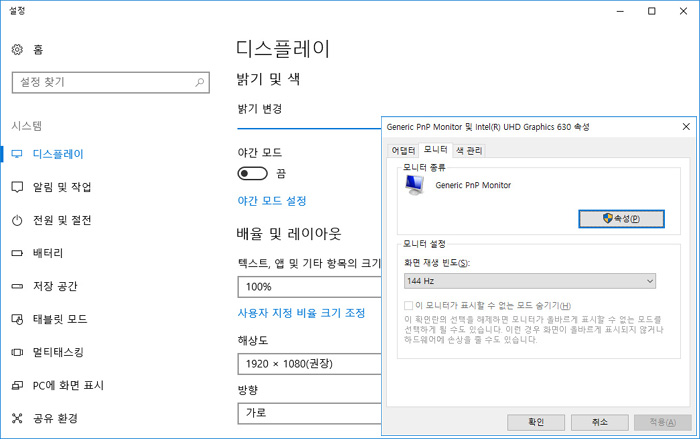Expand the 144 Hz refresh rate dropdown
This screenshot has height=439, width=700.
[530, 282]
